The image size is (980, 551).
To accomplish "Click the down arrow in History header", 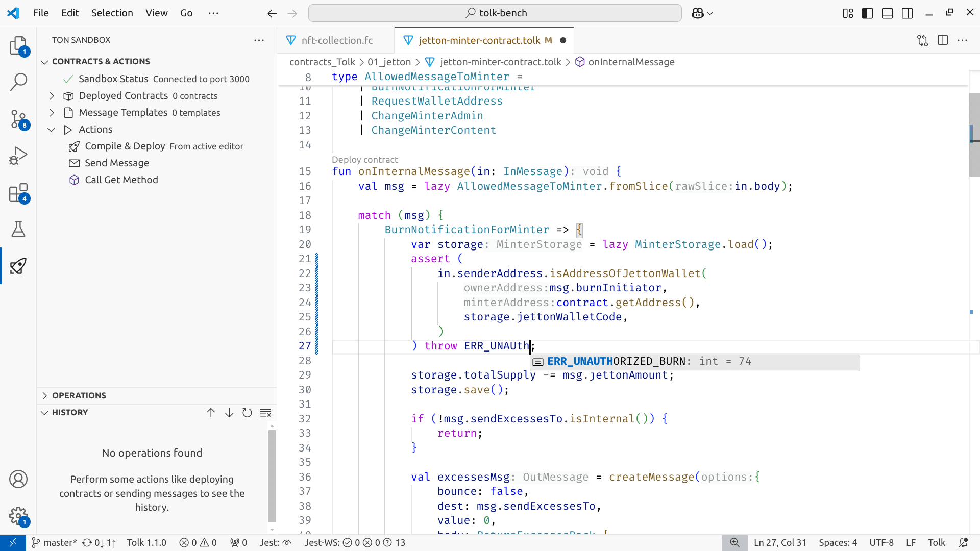I will click(x=229, y=413).
